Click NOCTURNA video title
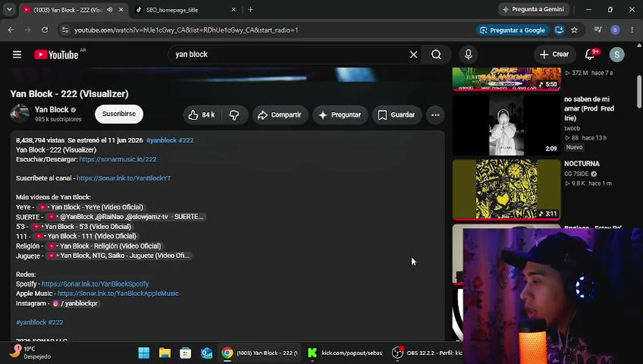 click(582, 164)
